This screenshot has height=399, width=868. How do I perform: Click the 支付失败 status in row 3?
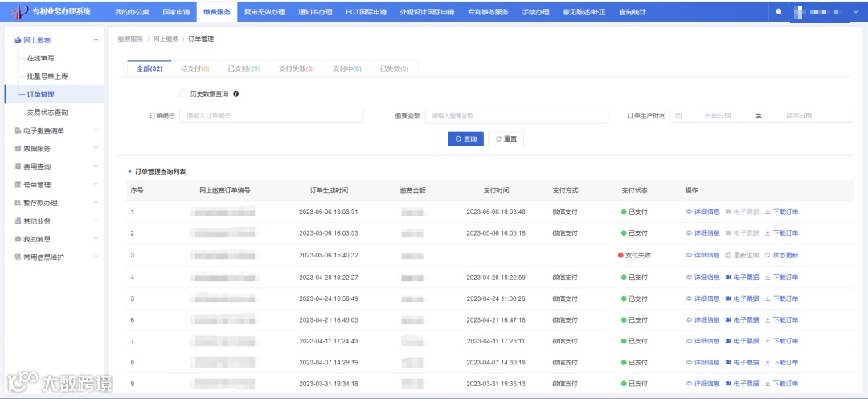634,255
